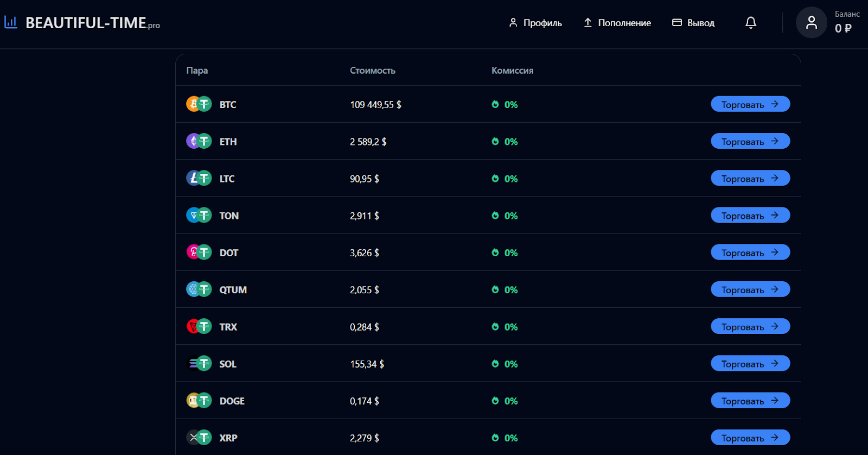Viewport: 868px width, 455px height.
Task: Click the SOL price 155,34 $
Action: click(367, 364)
